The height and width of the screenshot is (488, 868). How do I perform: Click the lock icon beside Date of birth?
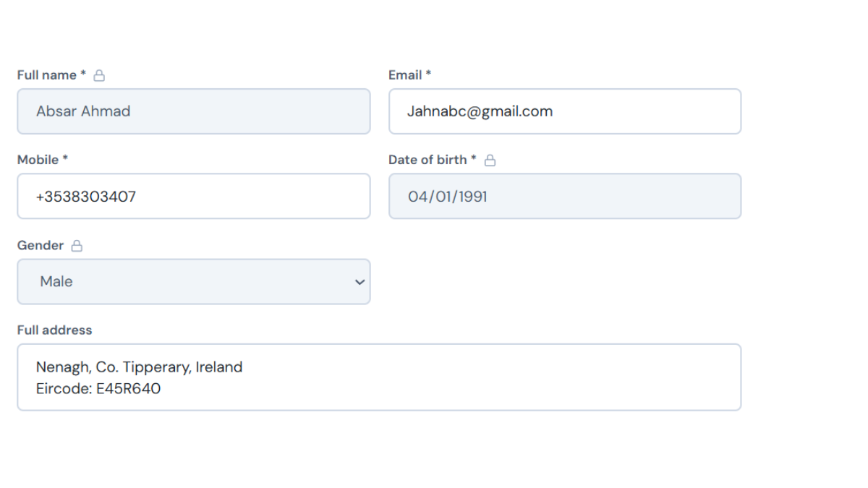coord(490,160)
